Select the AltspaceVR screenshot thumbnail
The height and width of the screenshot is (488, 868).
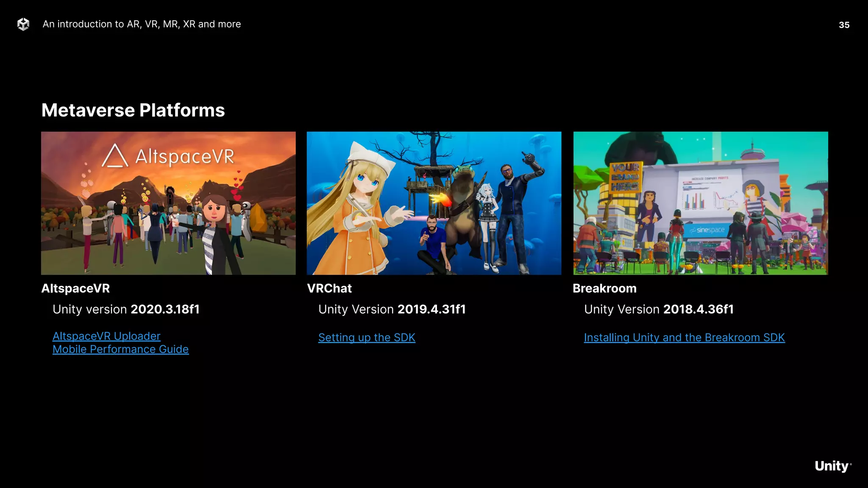coord(168,203)
